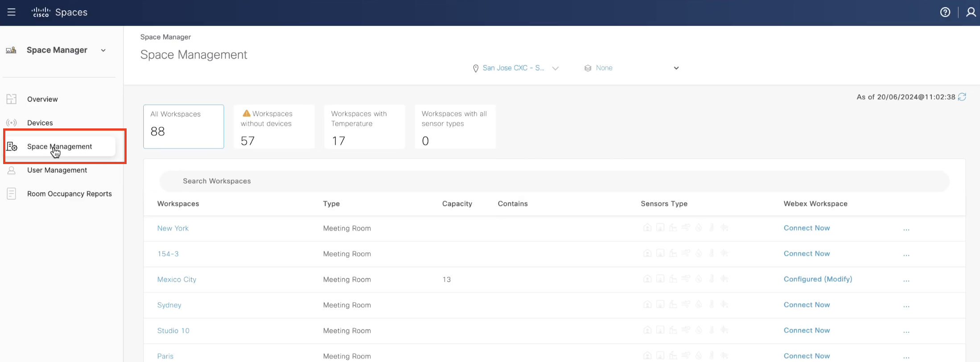The height and width of the screenshot is (362, 980).
Task: Click the Devices sensor icon
Action: [x=12, y=123]
